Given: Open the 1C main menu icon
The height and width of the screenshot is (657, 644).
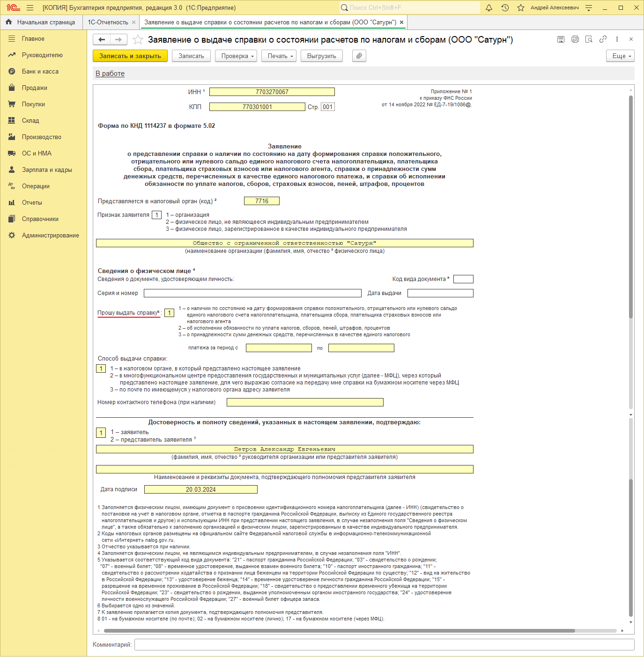Looking at the screenshot, I should [x=13, y=7].
